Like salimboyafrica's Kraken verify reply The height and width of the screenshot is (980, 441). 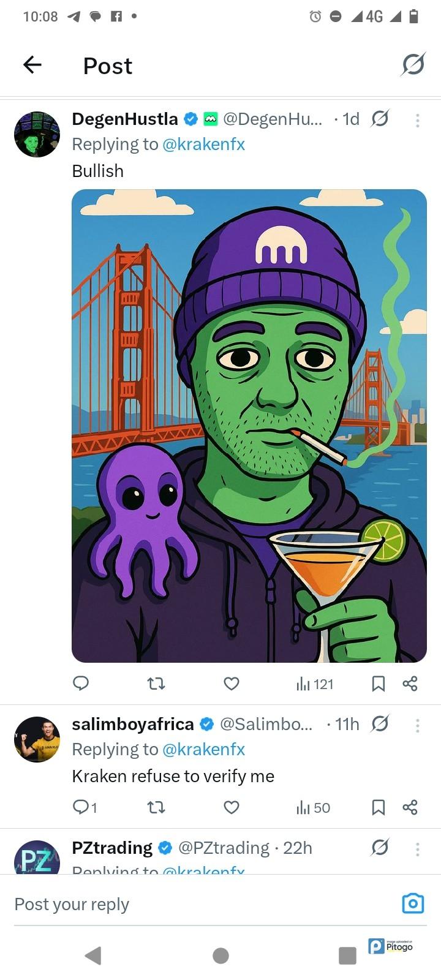[x=231, y=808]
